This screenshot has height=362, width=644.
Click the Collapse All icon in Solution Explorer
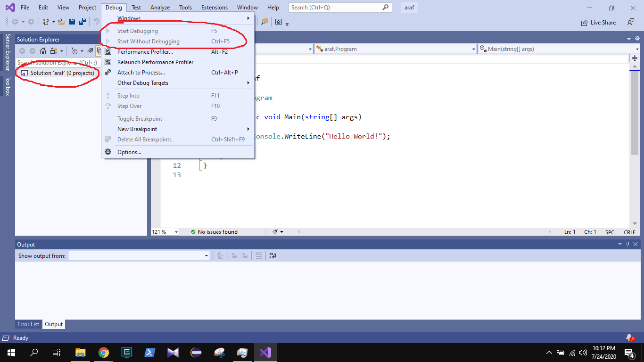coord(90,51)
